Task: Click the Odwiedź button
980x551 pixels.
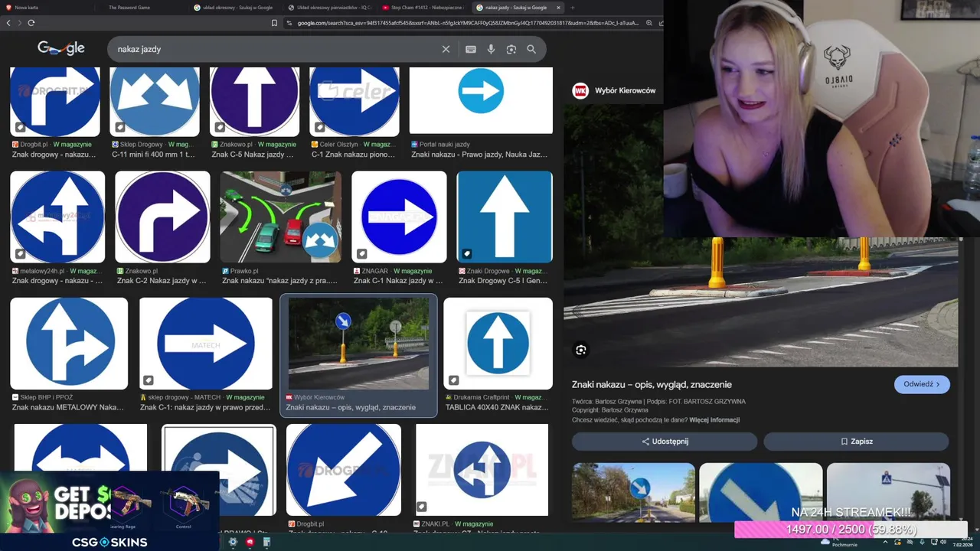Action: (922, 384)
